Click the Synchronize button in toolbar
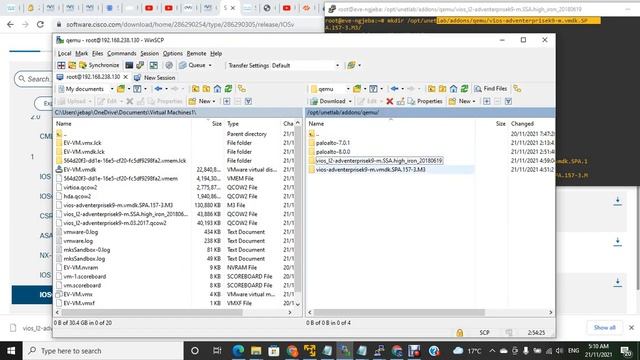Screen dimensions: 640x360 [99, 65]
